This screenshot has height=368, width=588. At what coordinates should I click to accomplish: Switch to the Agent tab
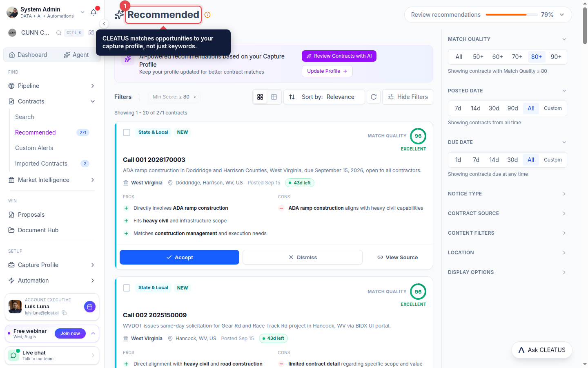point(76,55)
